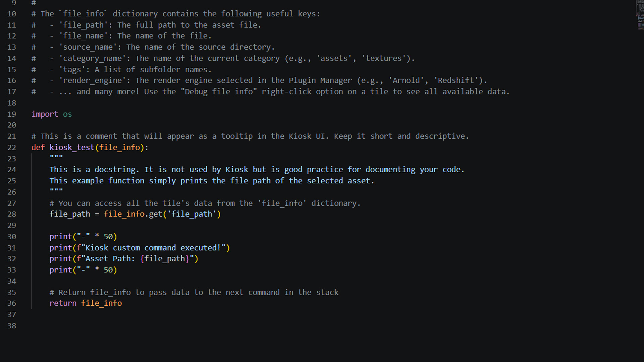Place cursor on the 'import' keyword
The width and height of the screenshot is (644, 362).
[45, 114]
